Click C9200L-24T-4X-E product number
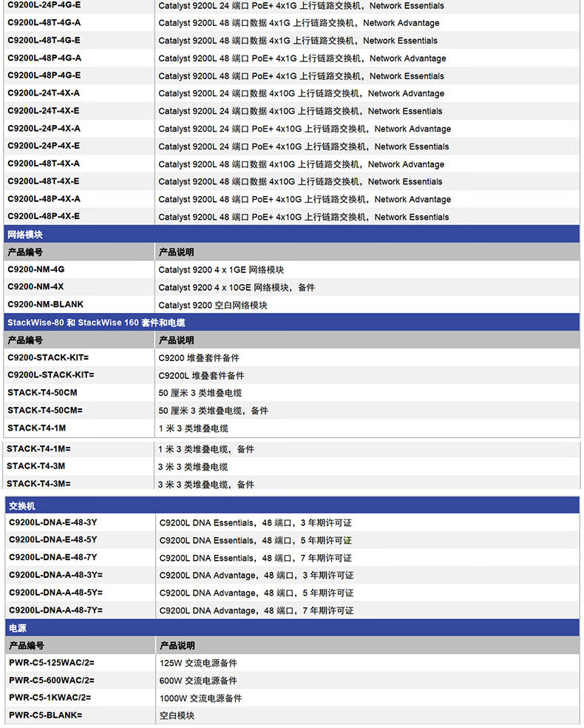This screenshot has height=728, width=584. [x=44, y=110]
